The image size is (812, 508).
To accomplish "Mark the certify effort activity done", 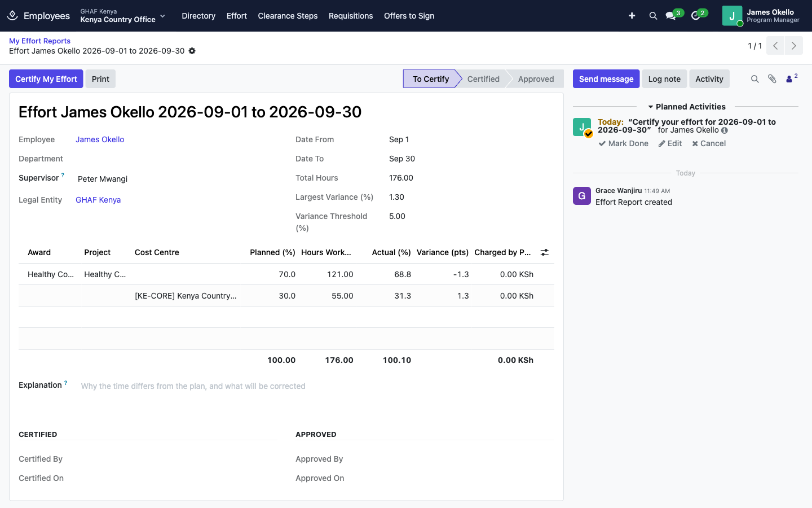I will (x=624, y=143).
